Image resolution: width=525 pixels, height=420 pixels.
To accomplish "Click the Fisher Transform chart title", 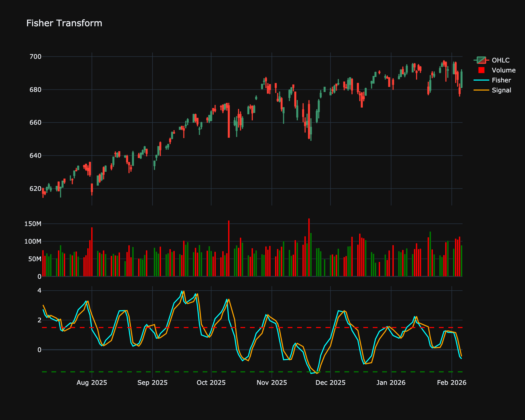I will tap(64, 23).
